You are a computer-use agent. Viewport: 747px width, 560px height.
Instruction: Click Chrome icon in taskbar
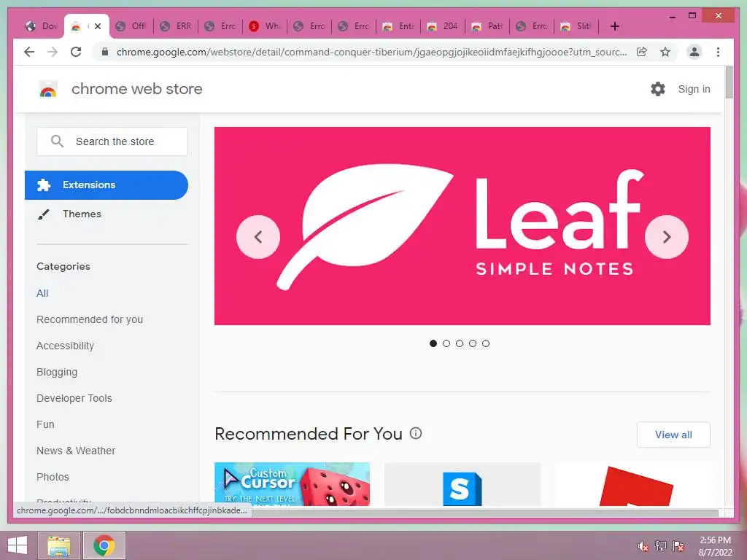(104, 545)
